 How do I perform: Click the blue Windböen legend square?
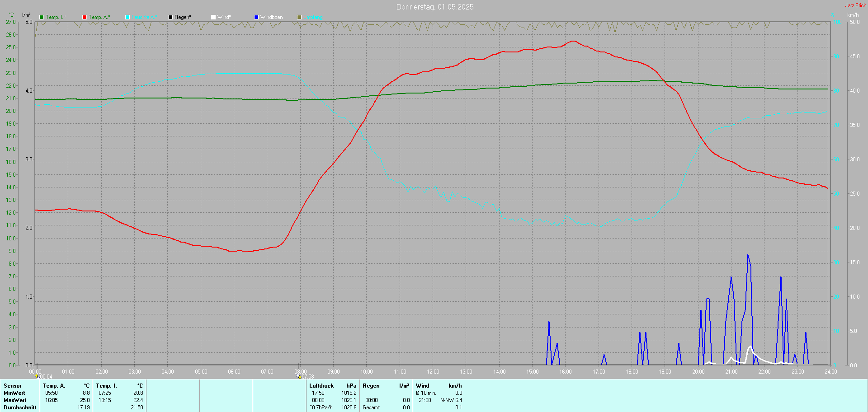point(256,17)
